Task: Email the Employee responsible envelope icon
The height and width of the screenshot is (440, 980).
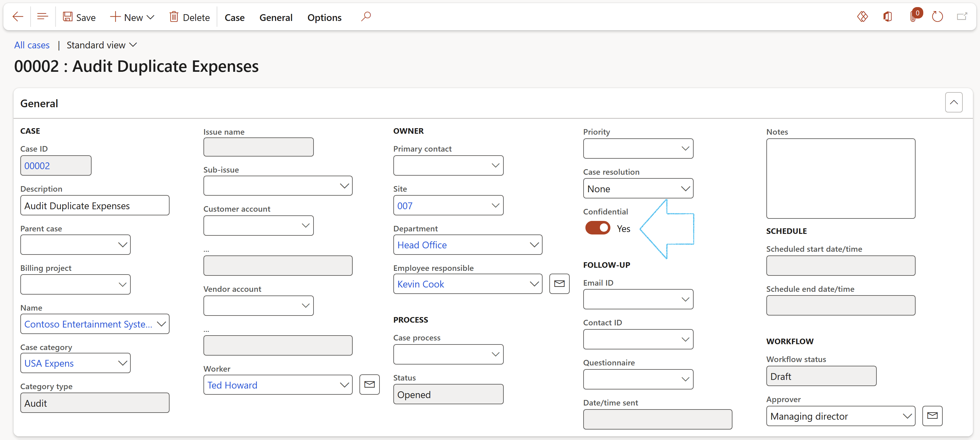Action: pos(559,284)
